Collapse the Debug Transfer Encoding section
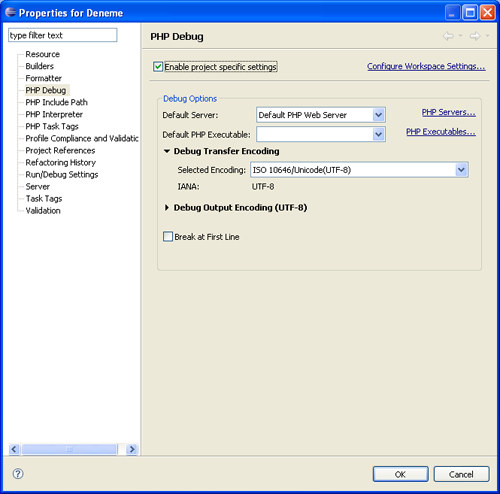The height and width of the screenshot is (494, 500). (x=167, y=151)
